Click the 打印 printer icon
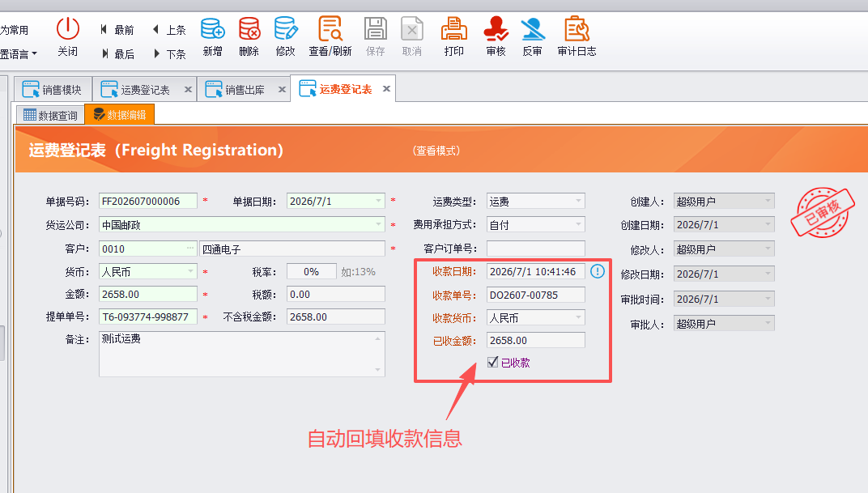The image size is (868, 493). 454,28
